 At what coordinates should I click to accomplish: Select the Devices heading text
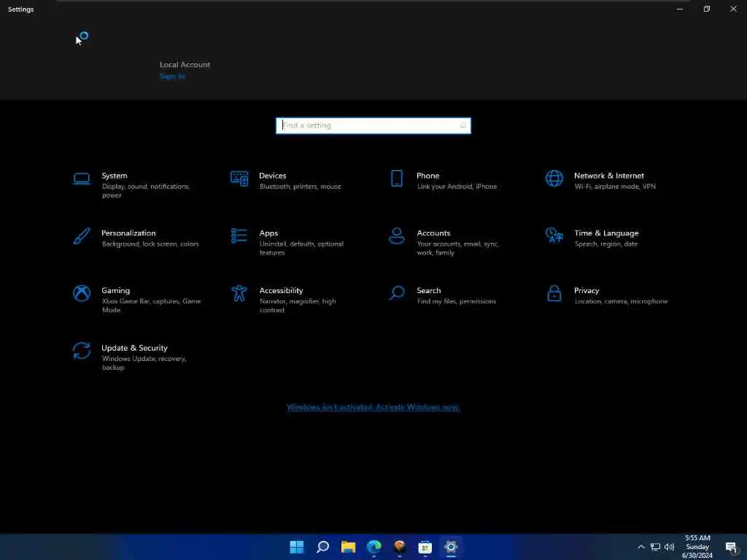click(x=273, y=176)
